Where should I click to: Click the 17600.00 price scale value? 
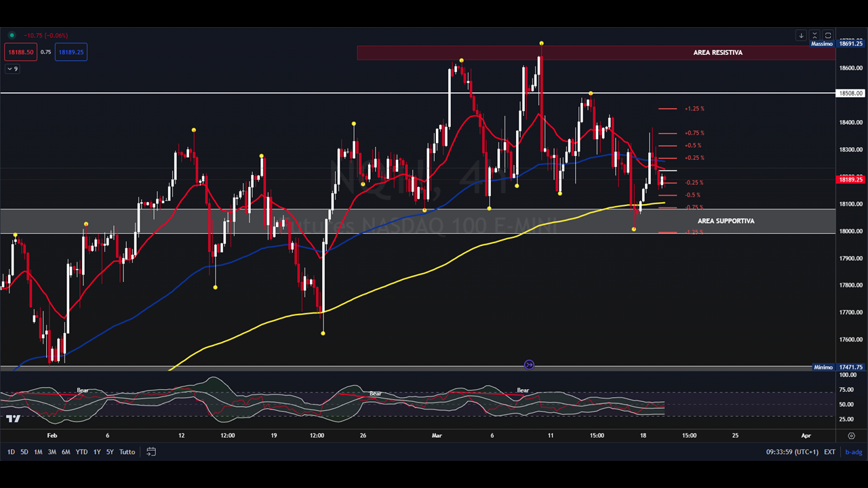click(x=851, y=340)
